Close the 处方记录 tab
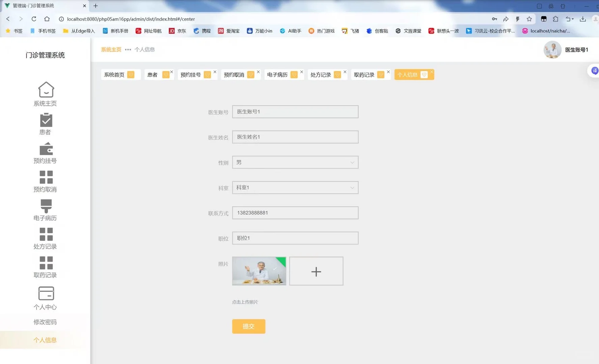Viewport: 599px width, 364px height. (345, 72)
